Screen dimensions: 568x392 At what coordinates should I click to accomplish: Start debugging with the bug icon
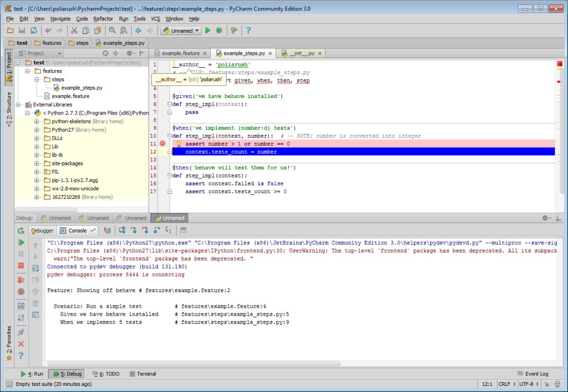coord(219,30)
